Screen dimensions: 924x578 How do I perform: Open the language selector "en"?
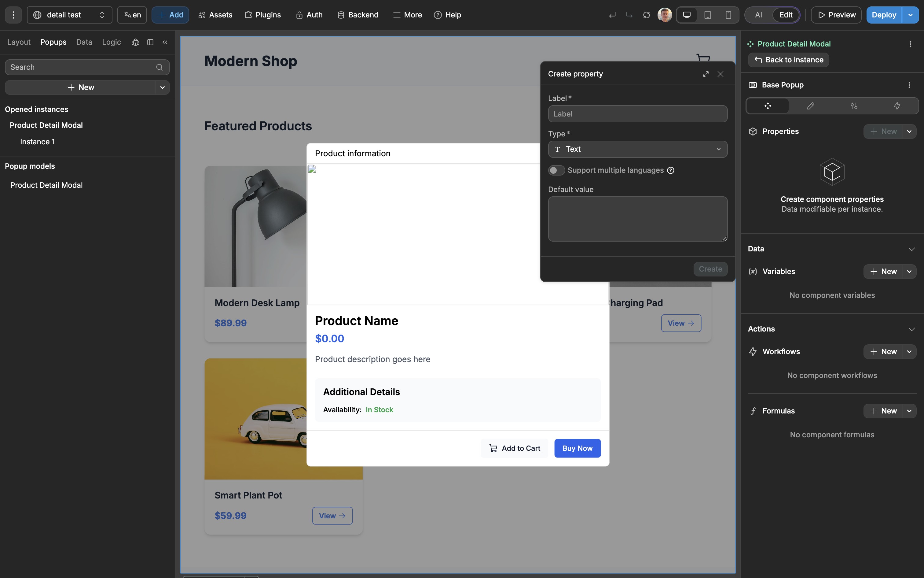(132, 15)
